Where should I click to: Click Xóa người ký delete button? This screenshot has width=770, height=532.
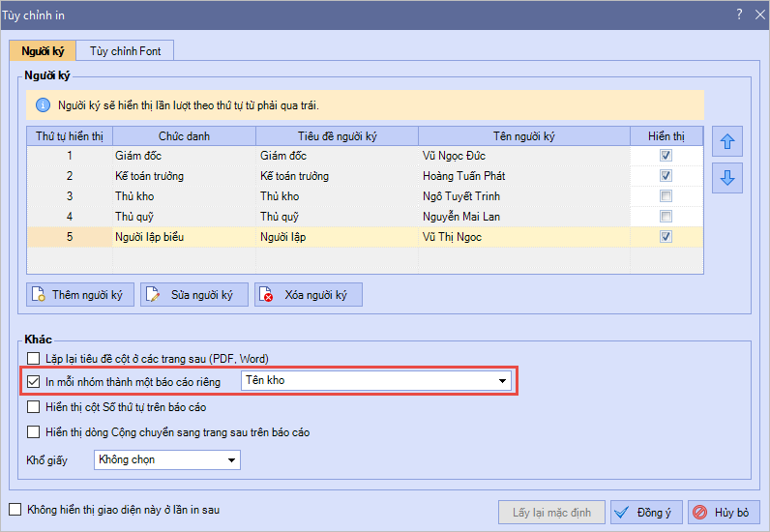point(308,295)
